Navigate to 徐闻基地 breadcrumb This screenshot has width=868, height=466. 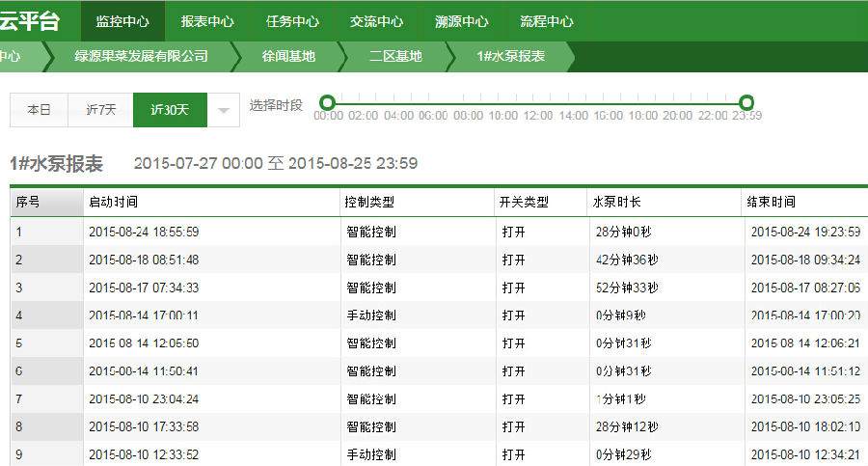(288, 56)
